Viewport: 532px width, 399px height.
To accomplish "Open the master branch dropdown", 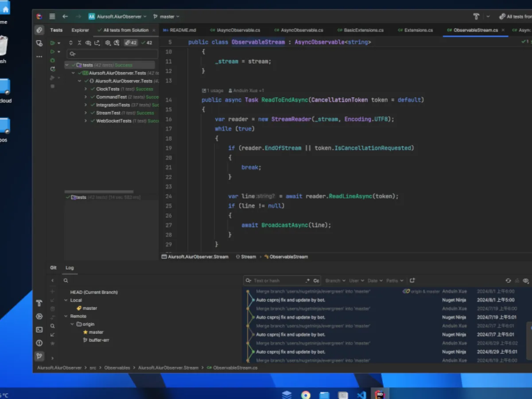I will click(x=167, y=16).
